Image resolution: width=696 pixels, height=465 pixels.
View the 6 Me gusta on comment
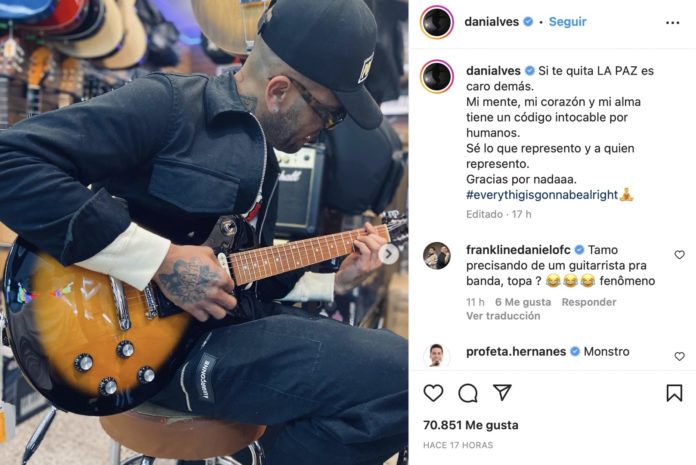(523, 302)
